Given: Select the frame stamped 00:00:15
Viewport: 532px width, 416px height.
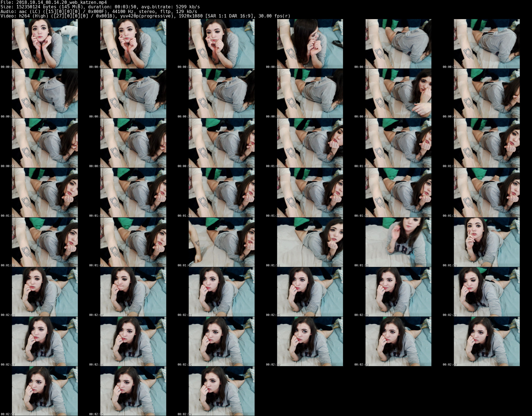Looking at the screenshot, I should coord(310,44).
